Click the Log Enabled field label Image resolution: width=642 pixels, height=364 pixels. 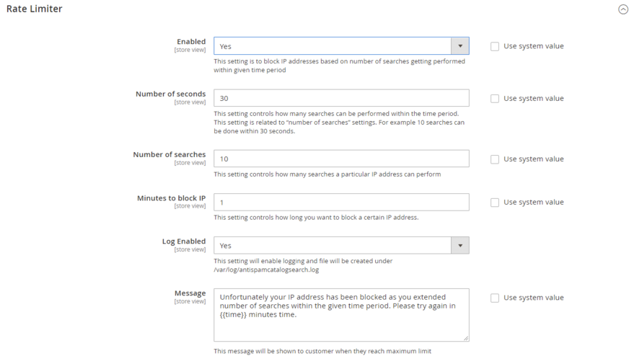(184, 241)
